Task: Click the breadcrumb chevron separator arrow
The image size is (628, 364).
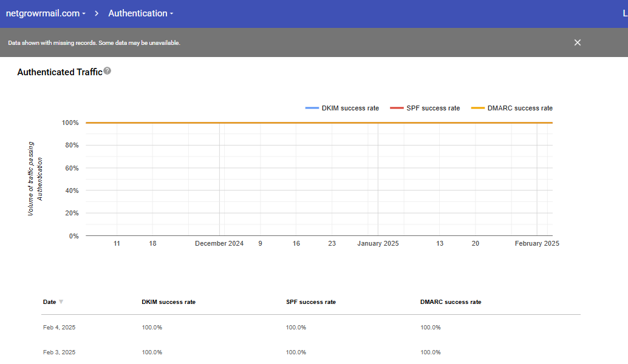Action: [x=97, y=13]
